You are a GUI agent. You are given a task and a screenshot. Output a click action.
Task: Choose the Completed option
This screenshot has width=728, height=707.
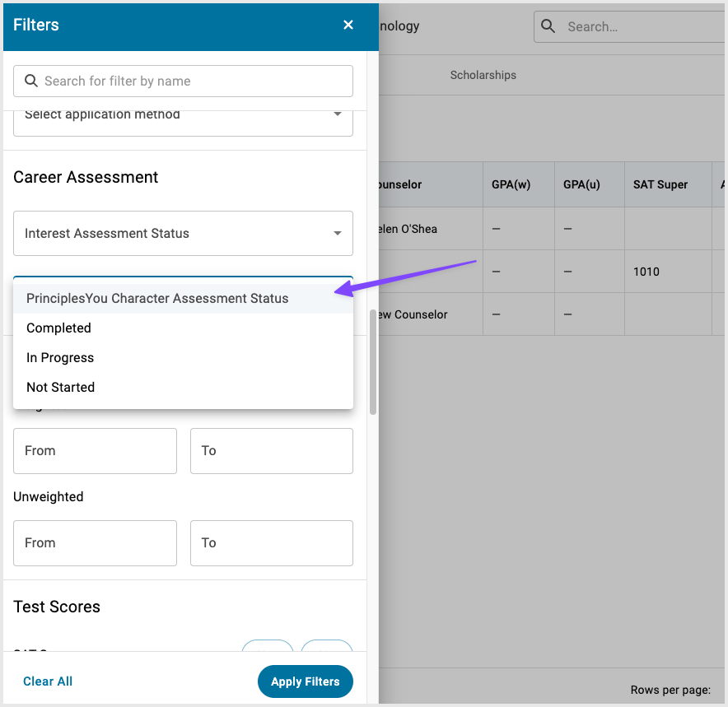tap(183, 328)
